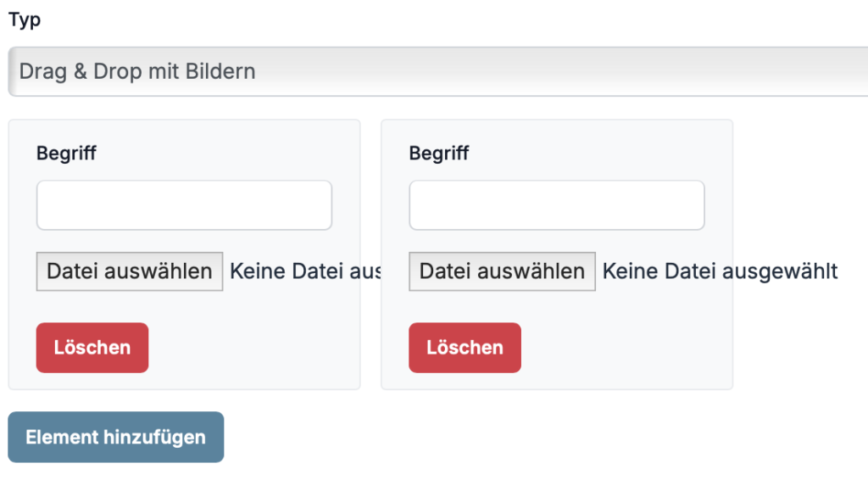Viewport: 868px width, 480px height.
Task: Delete the first element with Löschen
Action: 92,348
